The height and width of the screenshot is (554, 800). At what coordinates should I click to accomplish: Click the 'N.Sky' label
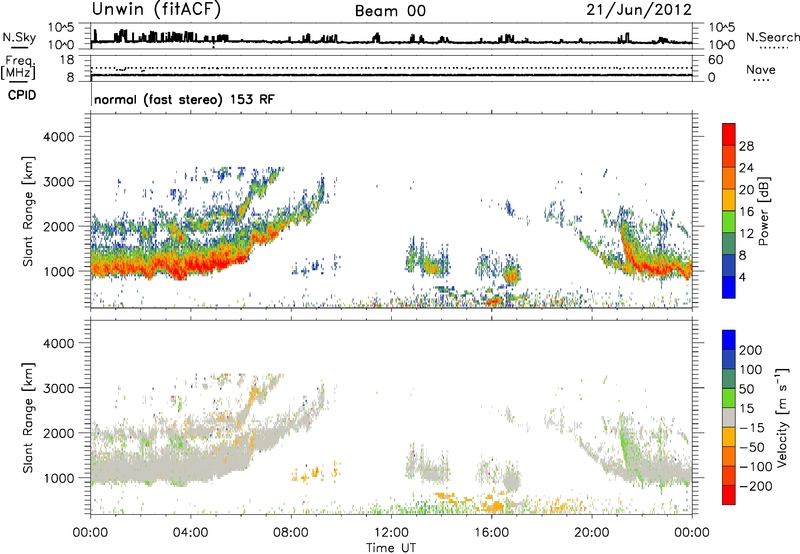[19, 37]
